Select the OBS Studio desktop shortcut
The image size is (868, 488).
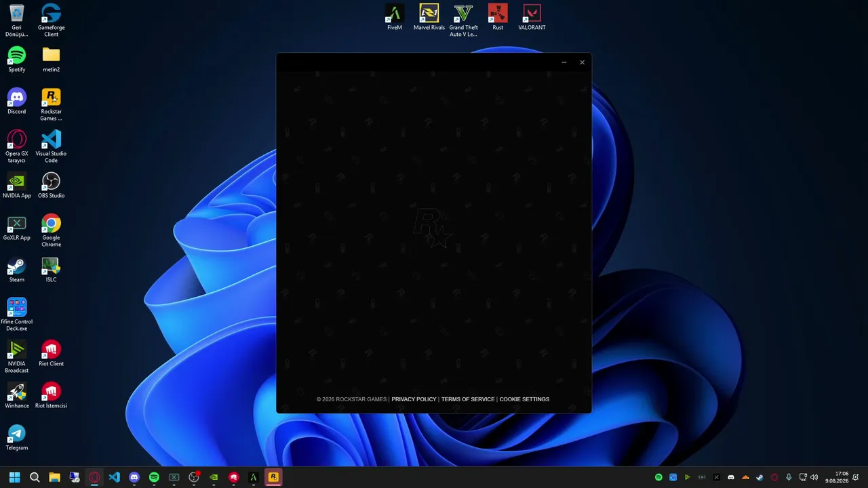click(x=51, y=186)
